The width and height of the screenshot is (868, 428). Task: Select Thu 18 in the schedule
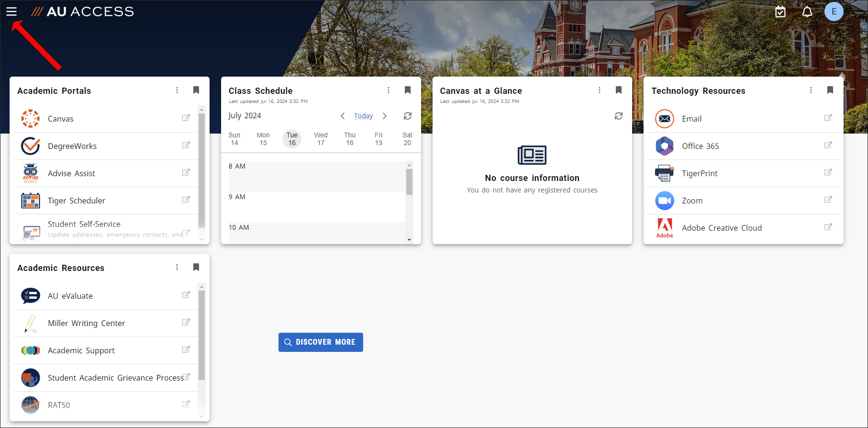pos(350,139)
